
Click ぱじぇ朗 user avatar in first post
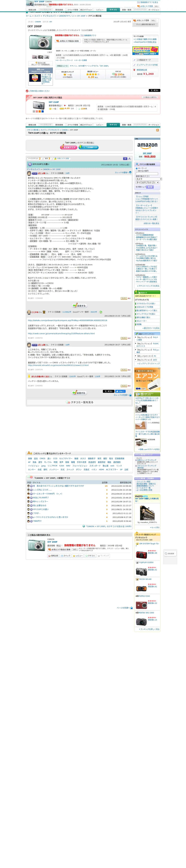pyautogui.click(x=29, y=173)
